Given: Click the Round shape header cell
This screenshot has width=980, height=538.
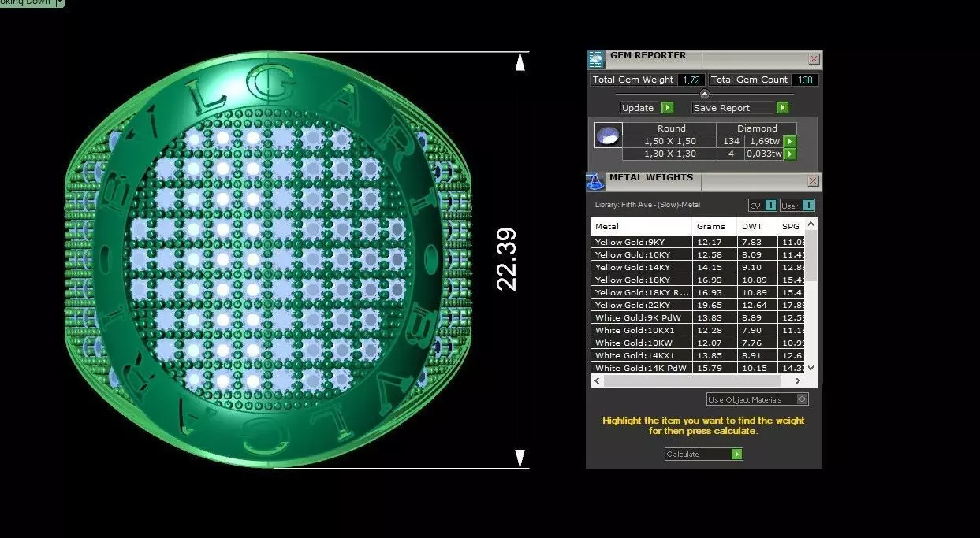Looking at the screenshot, I should pos(671,128).
